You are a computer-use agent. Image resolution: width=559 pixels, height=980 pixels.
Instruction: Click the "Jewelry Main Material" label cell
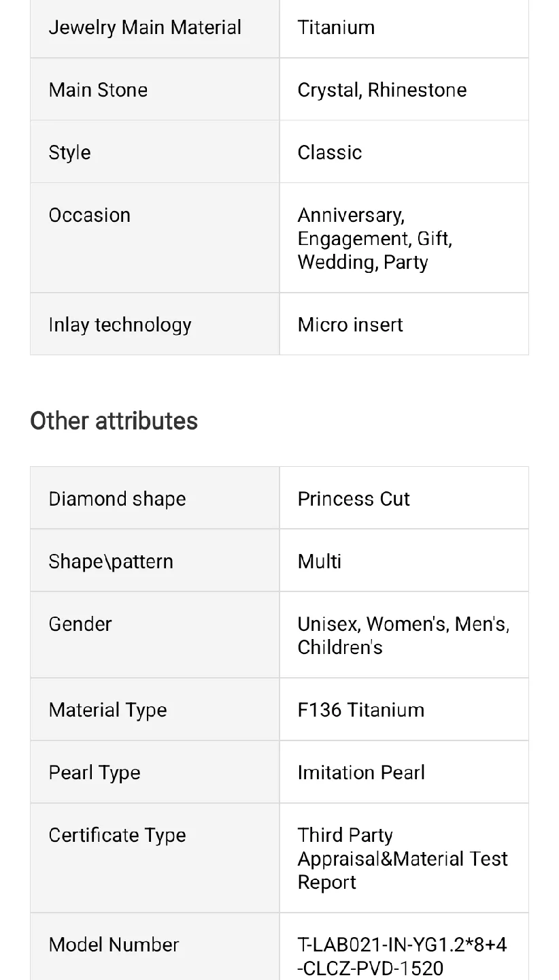145,27
